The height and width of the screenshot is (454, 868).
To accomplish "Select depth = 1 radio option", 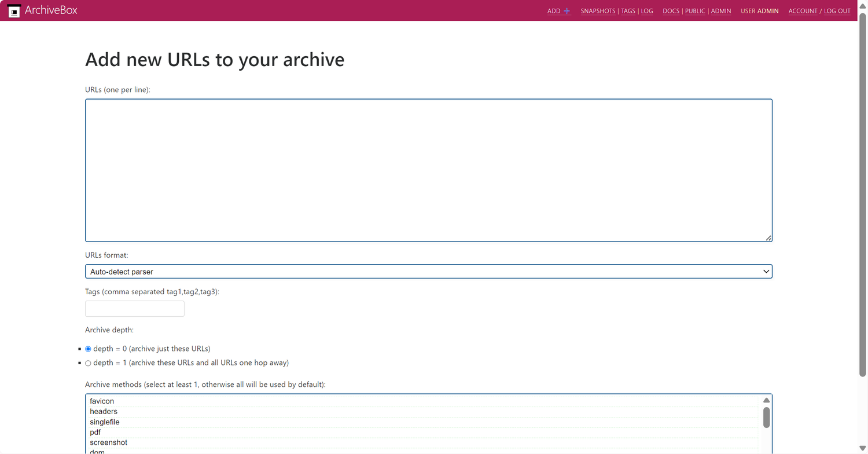I will click(x=88, y=363).
